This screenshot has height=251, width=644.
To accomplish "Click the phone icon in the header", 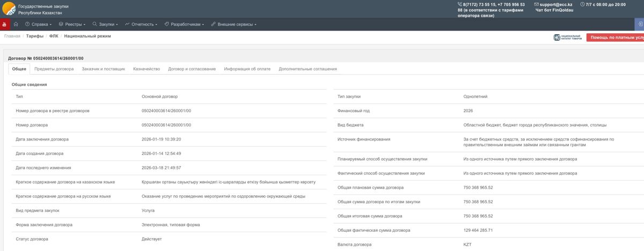I will click(460, 4).
